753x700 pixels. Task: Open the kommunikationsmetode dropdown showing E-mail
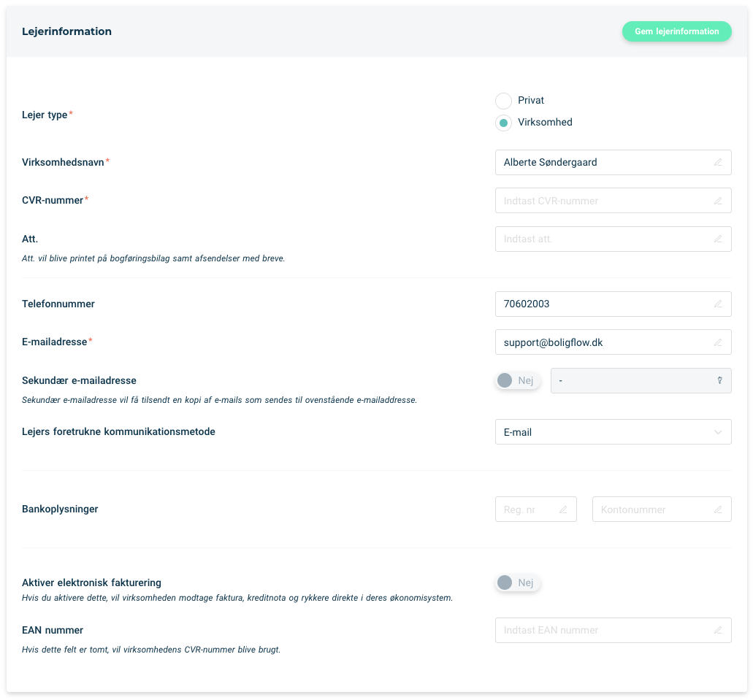tap(613, 432)
